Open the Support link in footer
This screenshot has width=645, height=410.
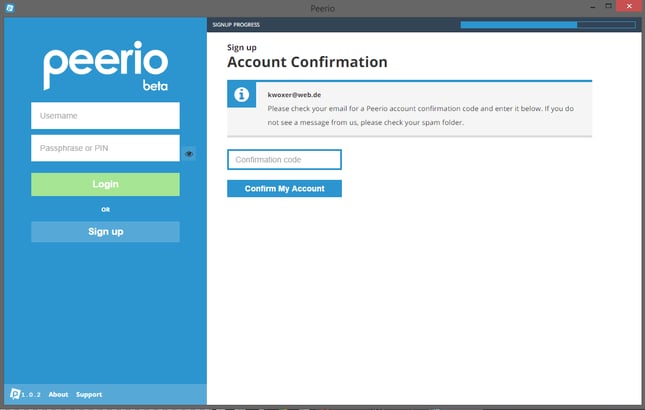tap(89, 394)
